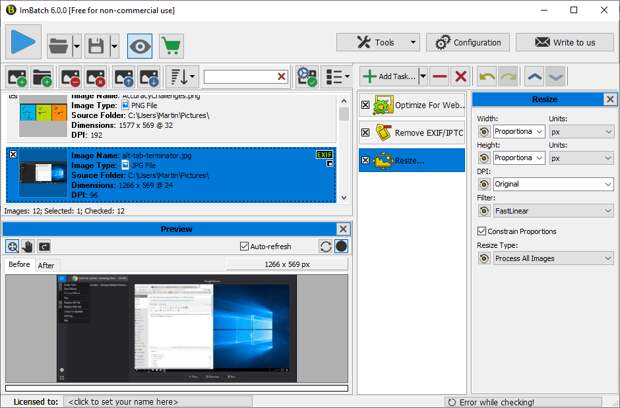Switch to the Before preview tab
Image resolution: width=620 pixels, height=408 pixels.
click(19, 264)
